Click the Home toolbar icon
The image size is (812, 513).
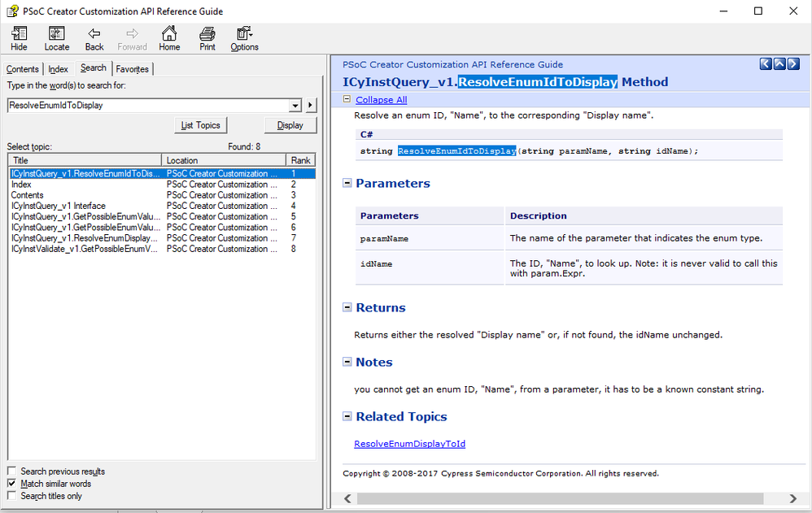(x=169, y=39)
